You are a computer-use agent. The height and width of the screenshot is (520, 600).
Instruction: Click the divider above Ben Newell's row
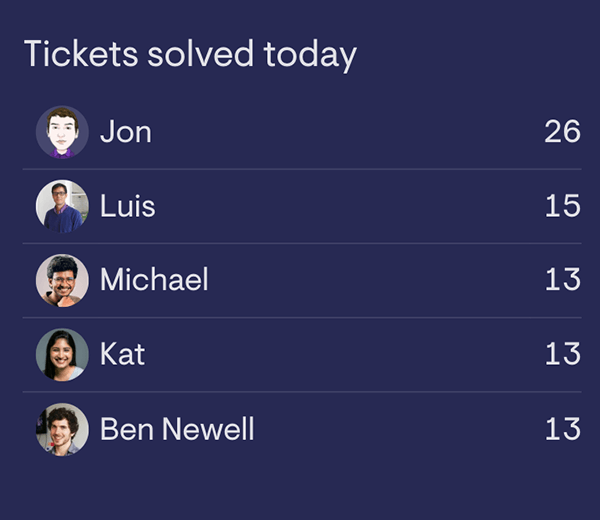click(x=308, y=391)
